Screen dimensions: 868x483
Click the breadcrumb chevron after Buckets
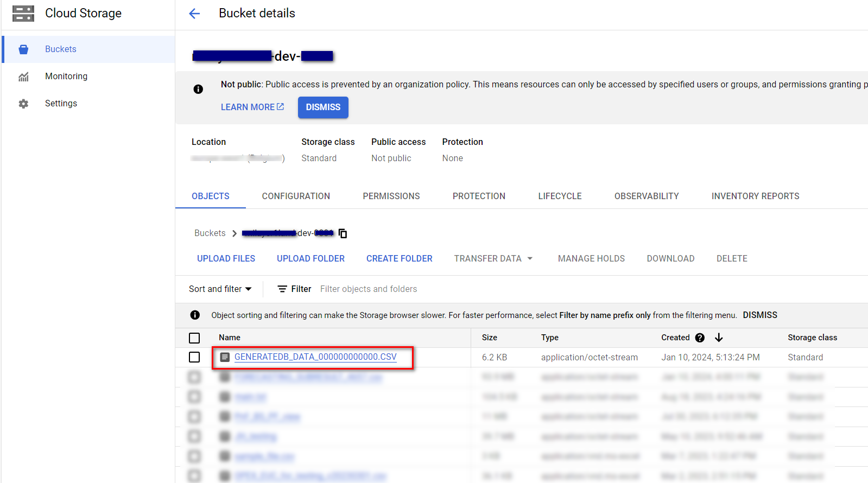point(235,233)
